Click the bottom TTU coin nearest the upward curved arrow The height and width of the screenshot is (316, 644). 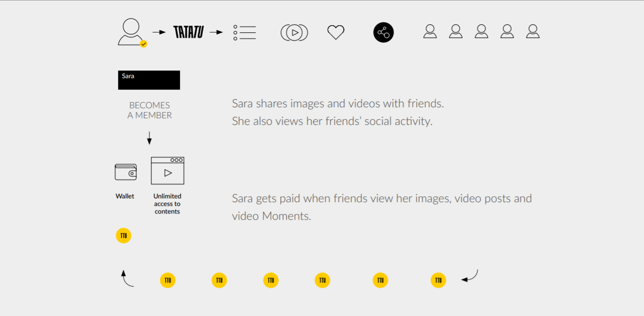point(168,280)
